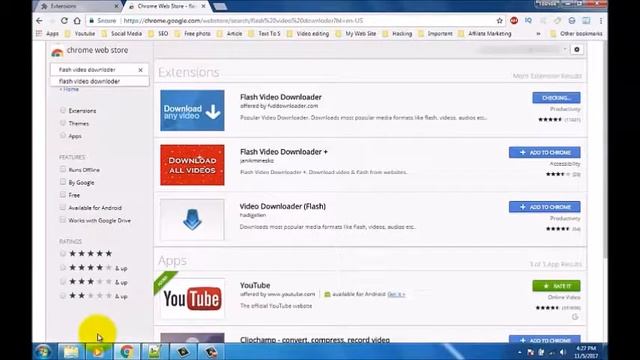Enable the Runs Offline checkbox
The width and height of the screenshot is (640, 360).
click(63, 169)
